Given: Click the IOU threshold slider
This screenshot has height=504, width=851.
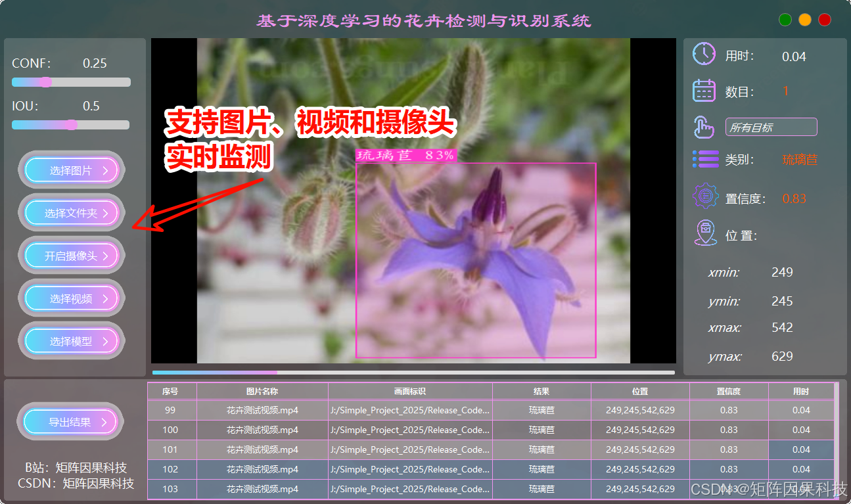Looking at the screenshot, I should tap(70, 125).
